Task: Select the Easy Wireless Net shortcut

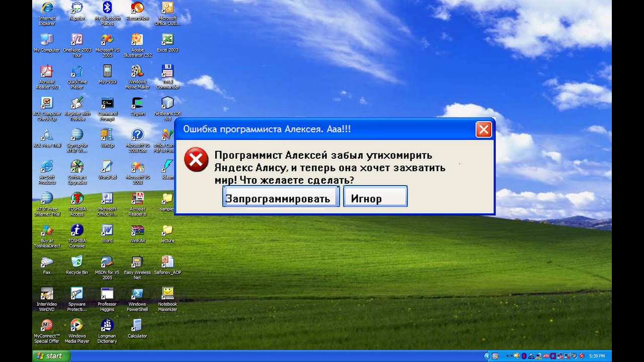Action: [x=137, y=267]
